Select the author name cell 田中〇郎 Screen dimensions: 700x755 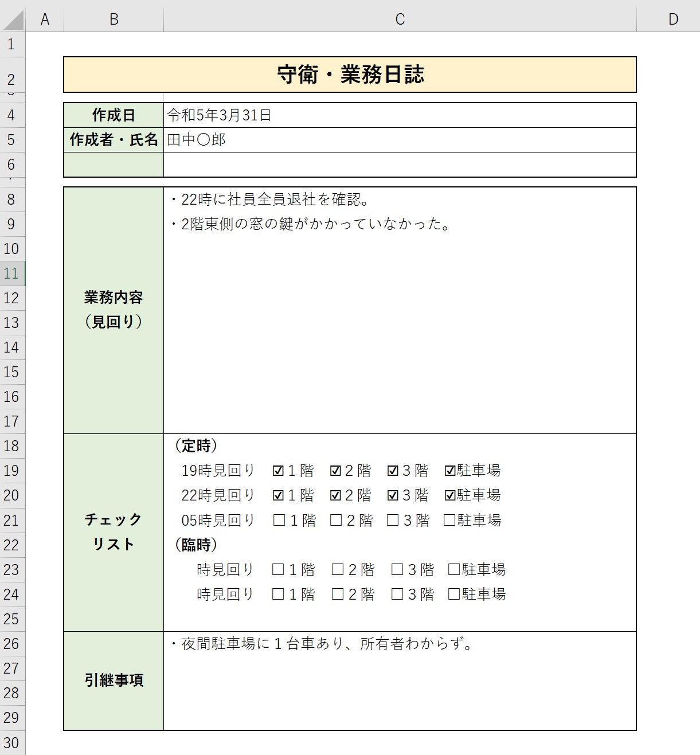pyautogui.click(x=400, y=140)
